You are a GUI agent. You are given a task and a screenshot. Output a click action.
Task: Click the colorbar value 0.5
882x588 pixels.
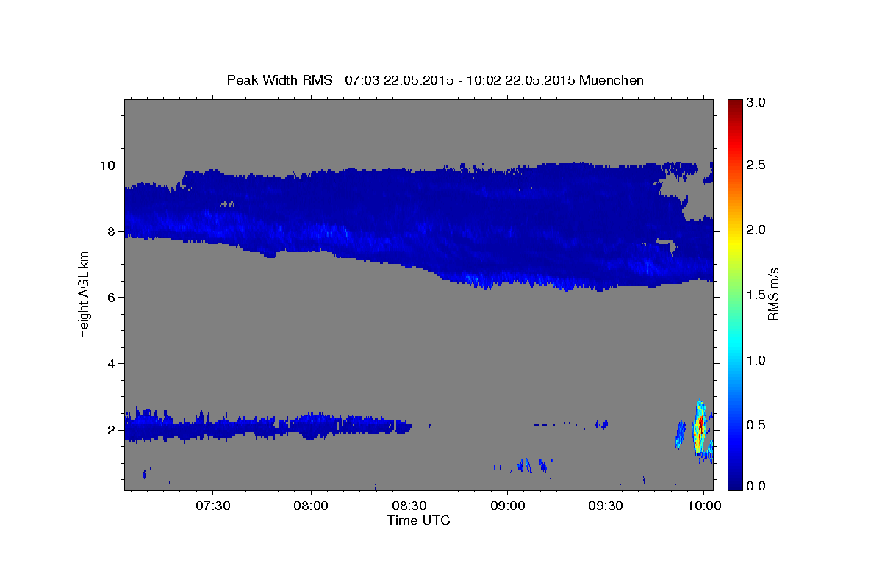(756, 425)
